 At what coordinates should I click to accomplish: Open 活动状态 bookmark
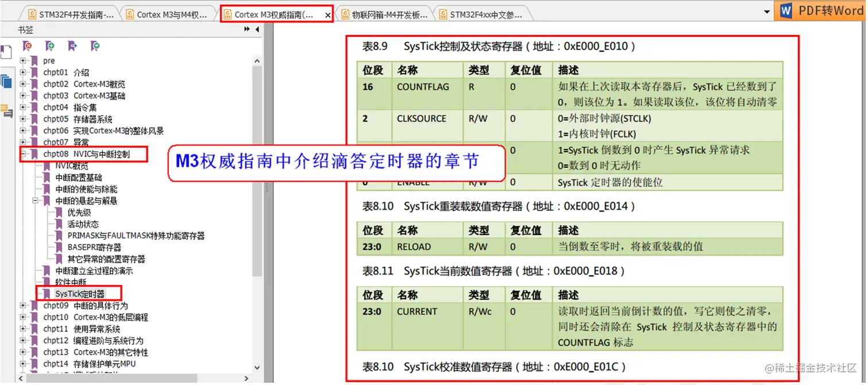83,224
